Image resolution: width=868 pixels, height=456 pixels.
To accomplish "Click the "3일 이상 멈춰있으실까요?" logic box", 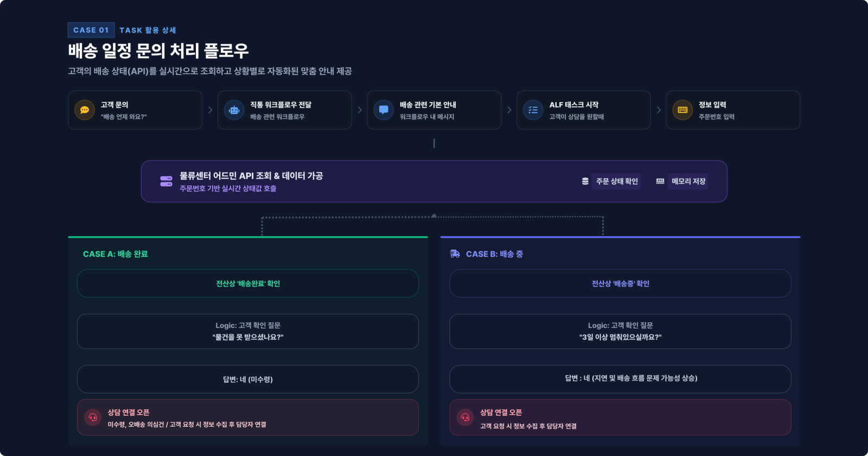I will point(620,332).
